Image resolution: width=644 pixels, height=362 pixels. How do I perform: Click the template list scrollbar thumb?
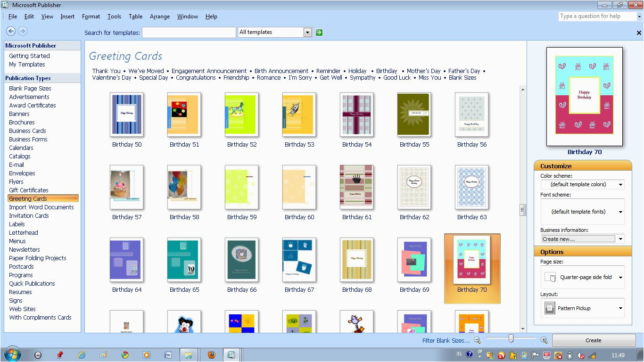pos(522,210)
